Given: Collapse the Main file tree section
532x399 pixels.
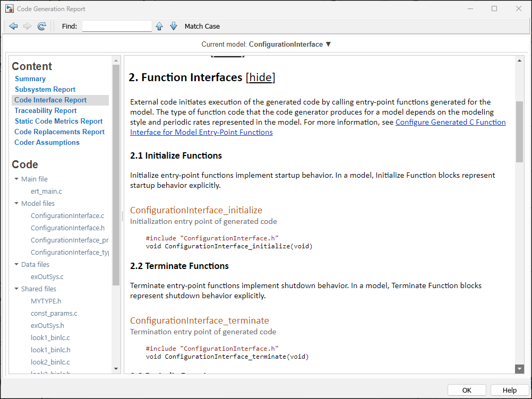Looking at the screenshot, I should (x=16, y=179).
